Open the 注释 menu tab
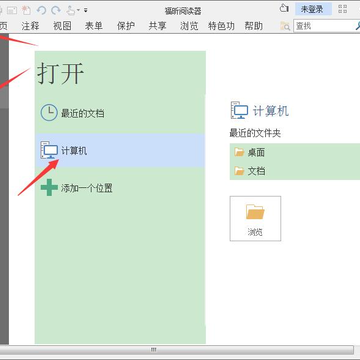360x360 pixels. click(x=30, y=26)
